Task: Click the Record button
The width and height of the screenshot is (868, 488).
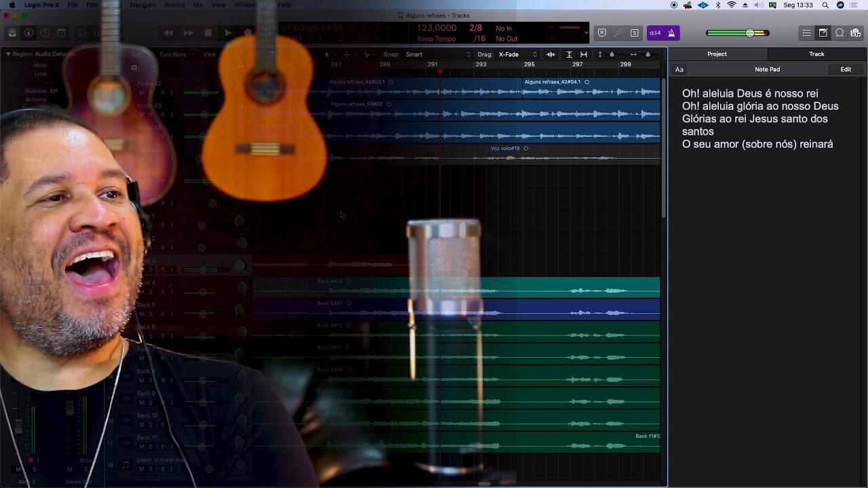Action: 248,33
